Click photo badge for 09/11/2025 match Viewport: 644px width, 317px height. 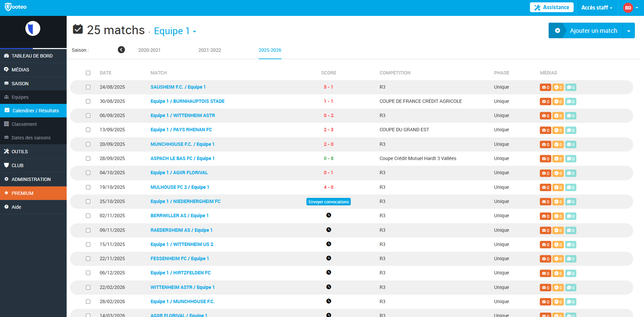(545, 230)
